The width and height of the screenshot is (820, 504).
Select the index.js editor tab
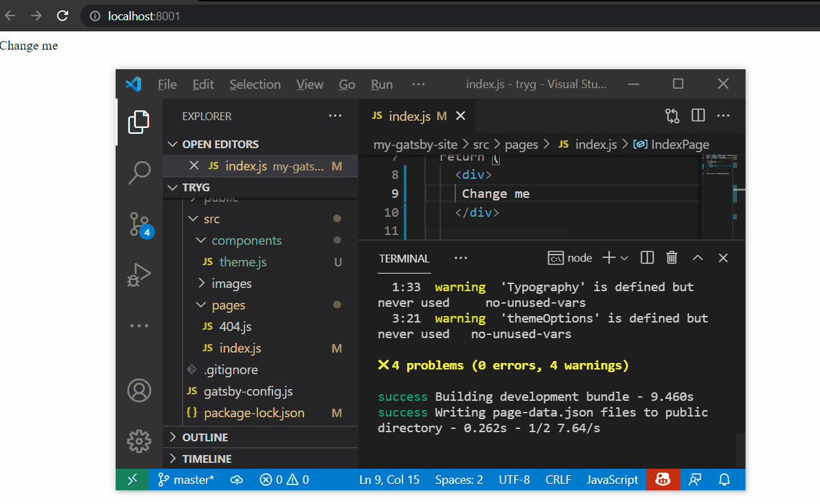coord(408,116)
